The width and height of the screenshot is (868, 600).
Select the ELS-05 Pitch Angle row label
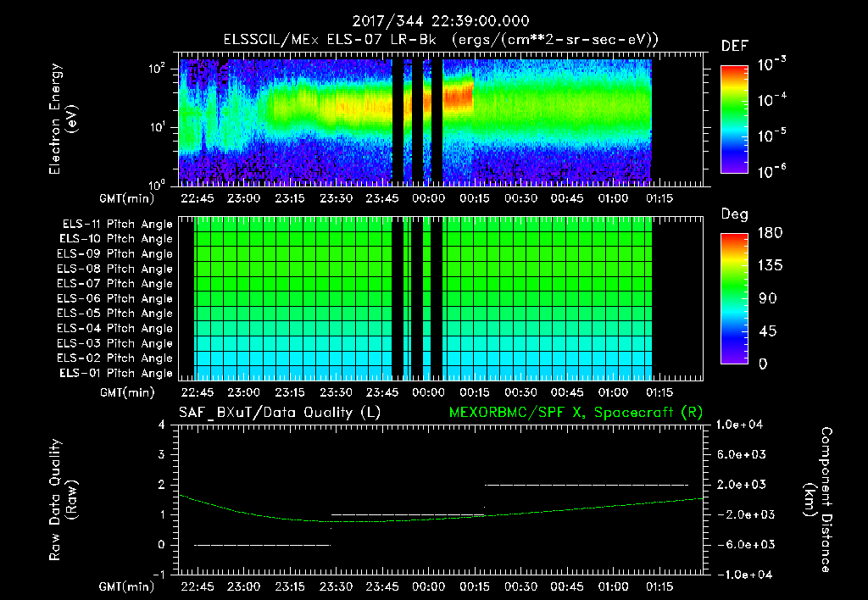115,314
